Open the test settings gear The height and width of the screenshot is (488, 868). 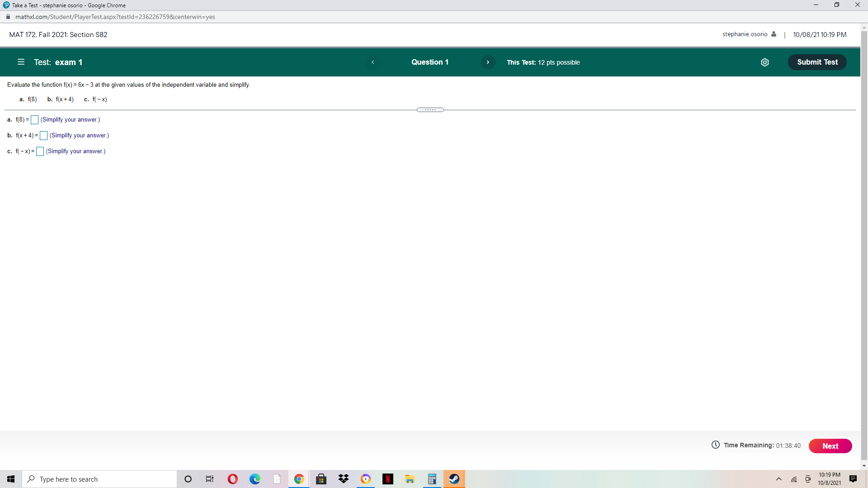click(765, 62)
